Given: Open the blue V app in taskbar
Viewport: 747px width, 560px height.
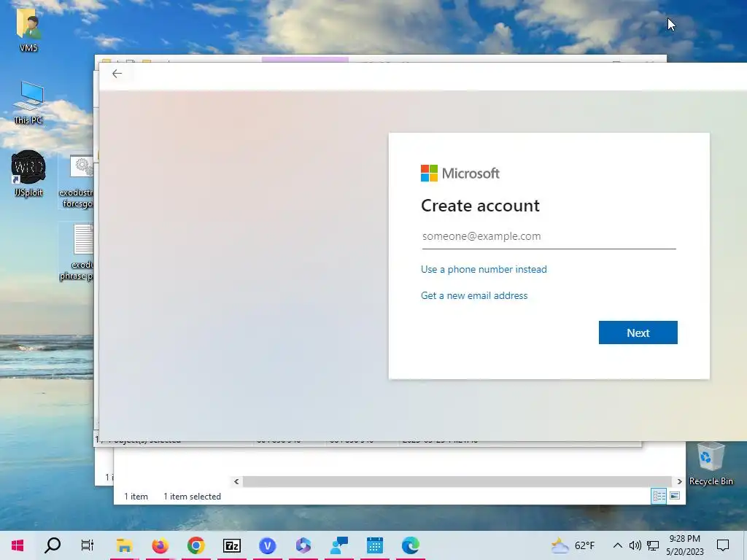Looking at the screenshot, I should pos(267,545).
